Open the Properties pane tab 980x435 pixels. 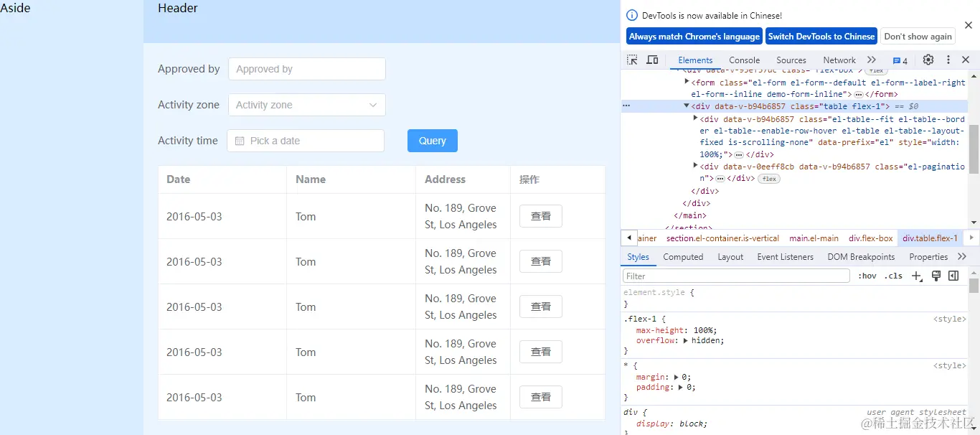[928, 257]
